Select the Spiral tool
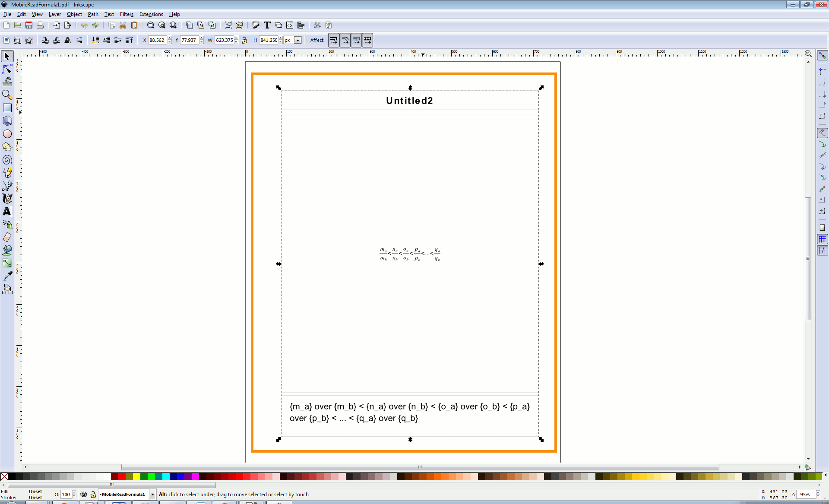 point(7,160)
